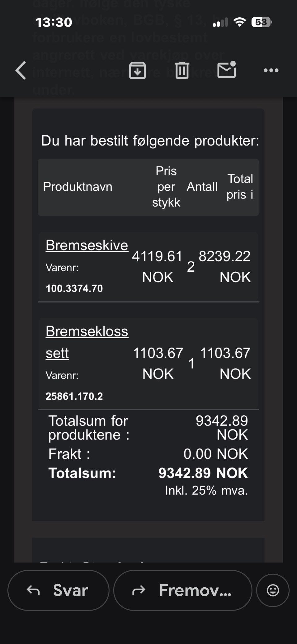Open the Bremseskive product link
This screenshot has width=297, height=644.
tap(87, 245)
